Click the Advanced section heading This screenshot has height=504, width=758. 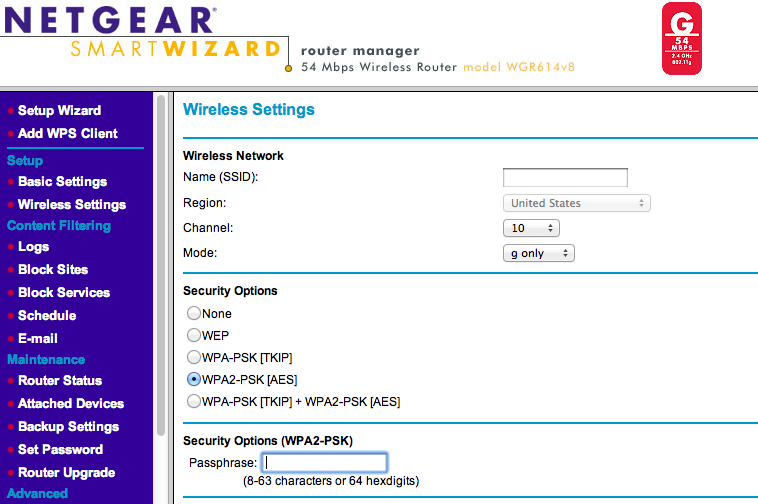(x=37, y=493)
